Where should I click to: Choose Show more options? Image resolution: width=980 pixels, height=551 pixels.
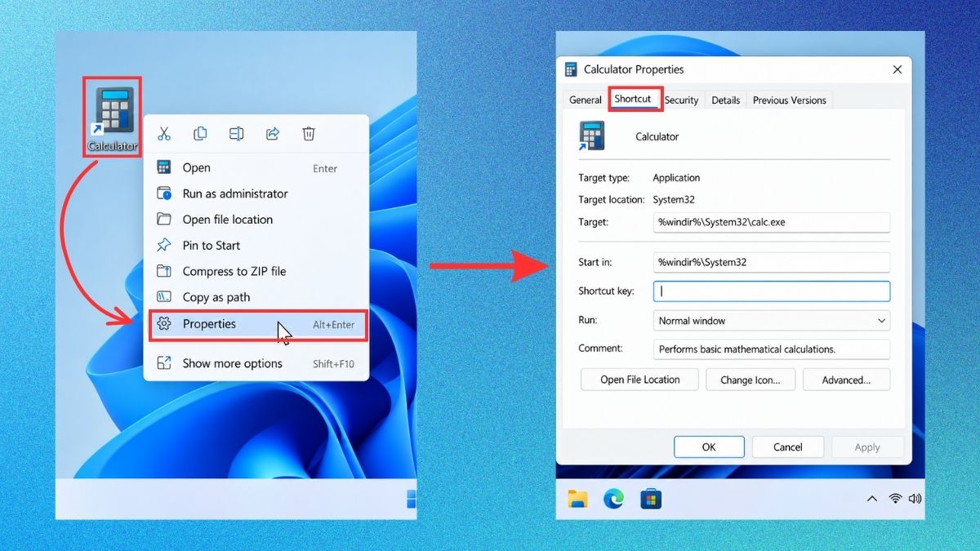pos(256,364)
